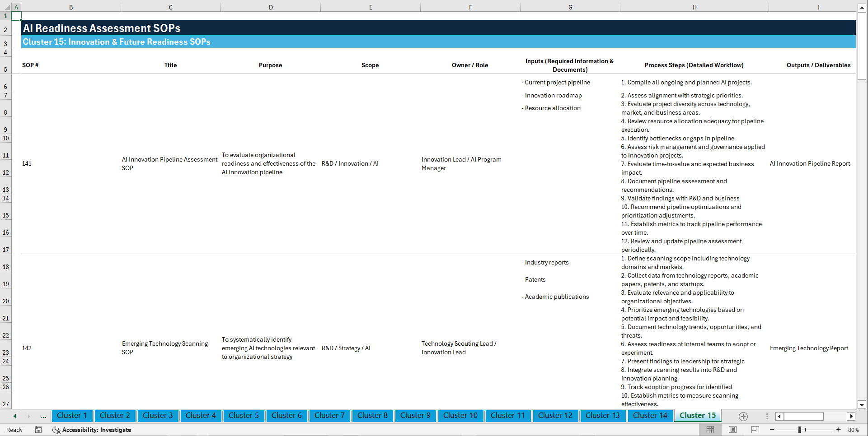868x436 pixels.
Task: Select column H header
Action: click(694, 7)
